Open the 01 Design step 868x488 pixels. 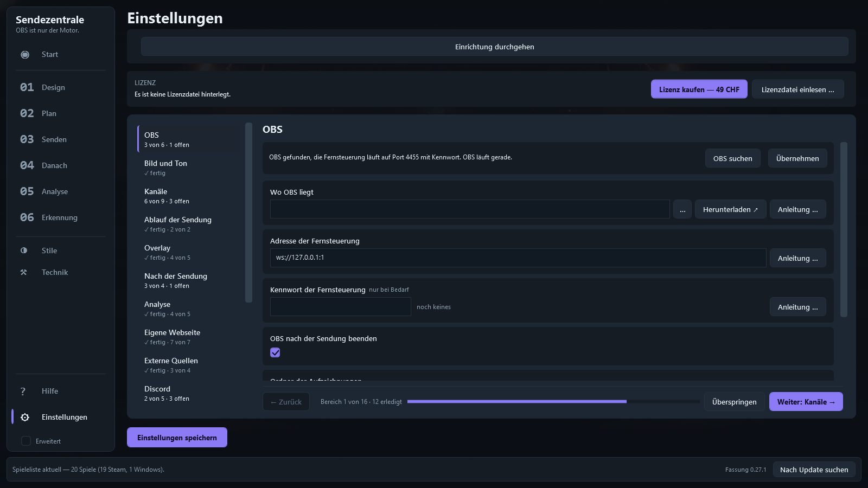point(61,87)
